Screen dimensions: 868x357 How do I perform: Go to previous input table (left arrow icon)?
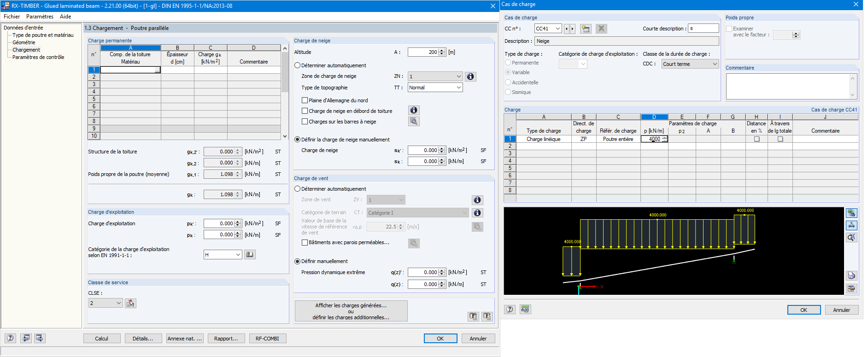point(26,338)
